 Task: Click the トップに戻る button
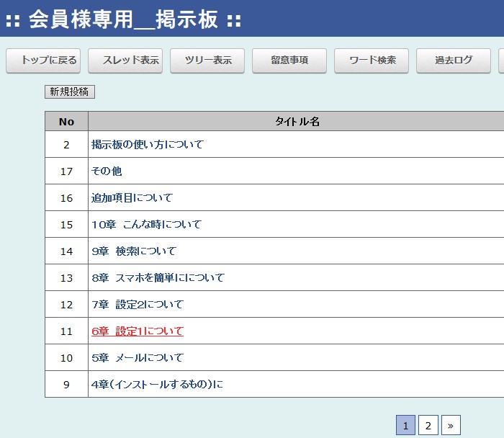pyautogui.click(x=43, y=61)
